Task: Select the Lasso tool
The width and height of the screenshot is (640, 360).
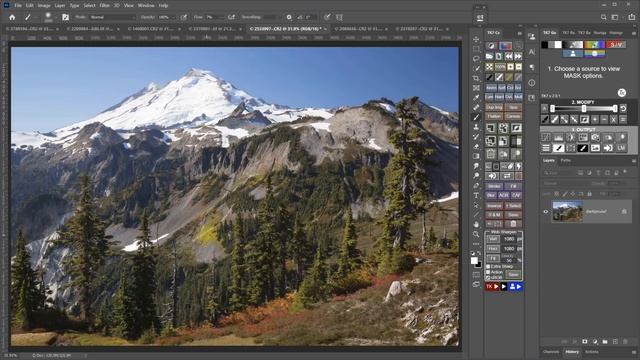Action: (x=476, y=59)
